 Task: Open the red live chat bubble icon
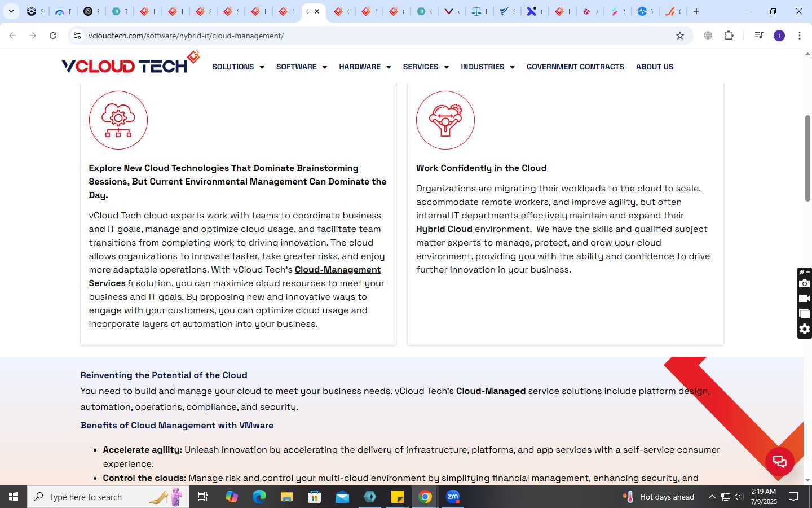pos(779,461)
